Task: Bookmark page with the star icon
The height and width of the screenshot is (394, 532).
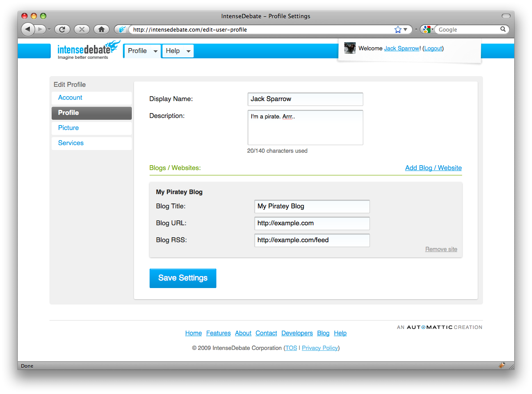Action: click(398, 29)
